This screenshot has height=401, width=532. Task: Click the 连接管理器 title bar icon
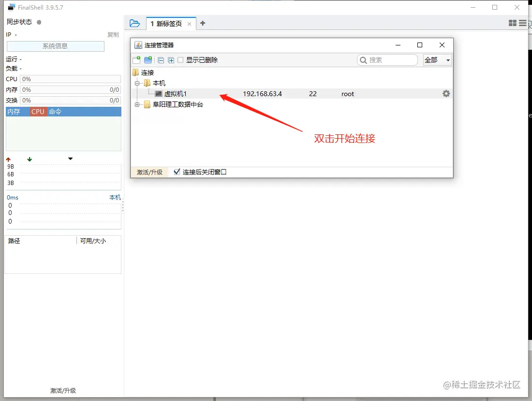coord(138,45)
